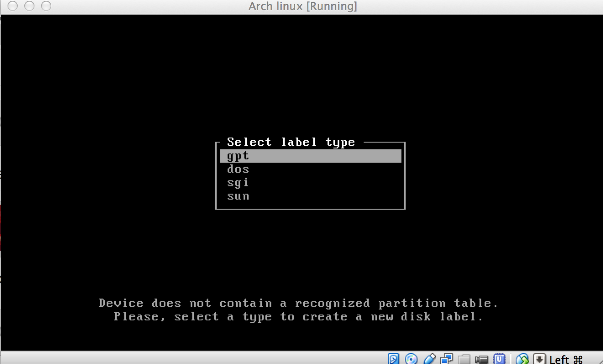Click the 'Please, select a type' message line
This screenshot has width=603, height=364.
coord(299,317)
